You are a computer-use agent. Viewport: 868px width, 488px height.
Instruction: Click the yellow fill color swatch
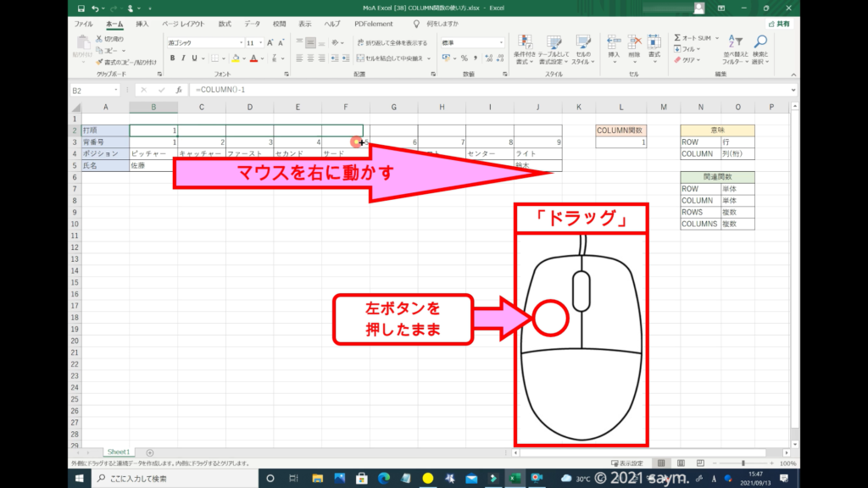(235, 58)
